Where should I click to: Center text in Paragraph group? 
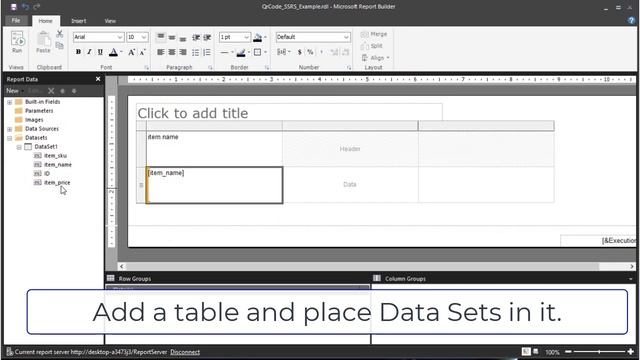(x=172, y=52)
